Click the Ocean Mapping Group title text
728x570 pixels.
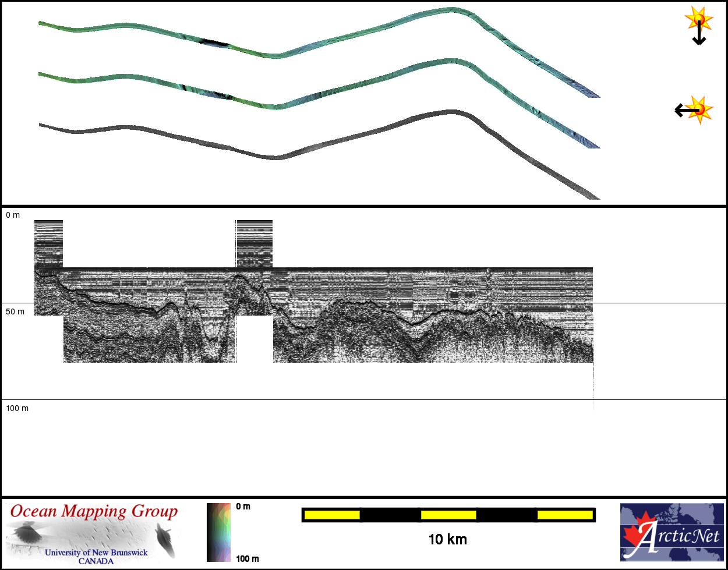click(94, 512)
